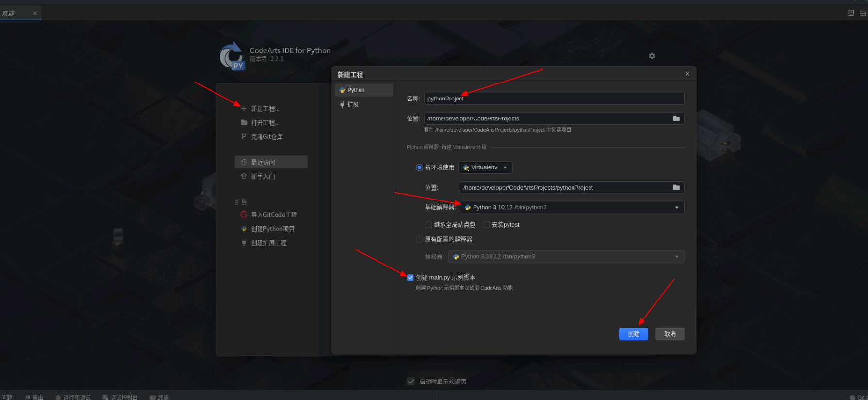Click the 克隆Git仓库 link
Viewport: 868px width, 400px height.
(267, 137)
